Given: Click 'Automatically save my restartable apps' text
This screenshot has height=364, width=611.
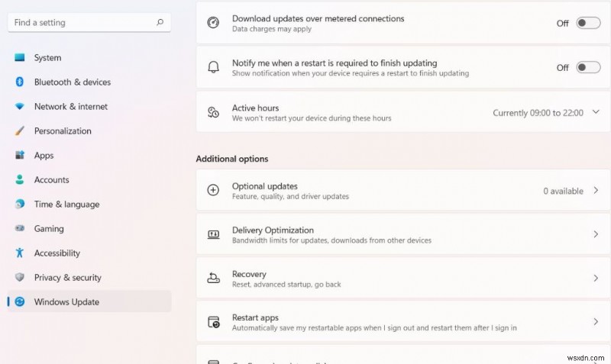Looking at the screenshot, I should click(x=374, y=328).
